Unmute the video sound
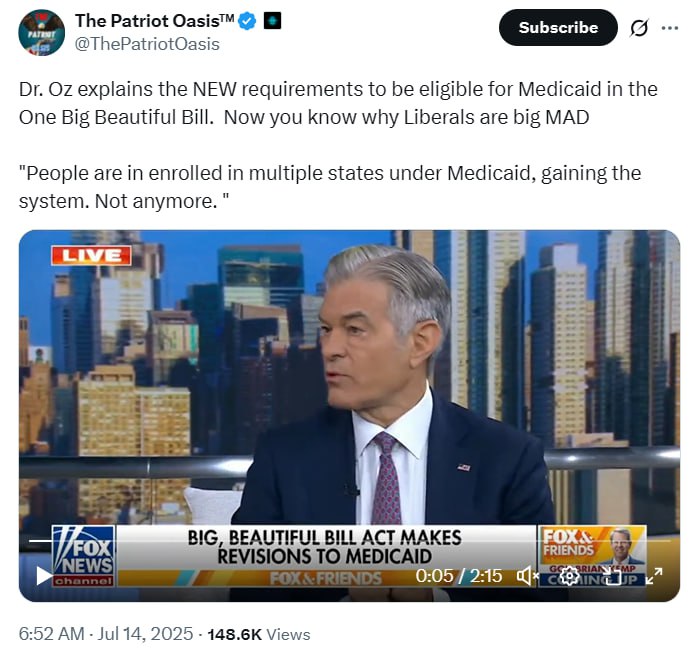This screenshot has height=659, width=699. pos(528,576)
